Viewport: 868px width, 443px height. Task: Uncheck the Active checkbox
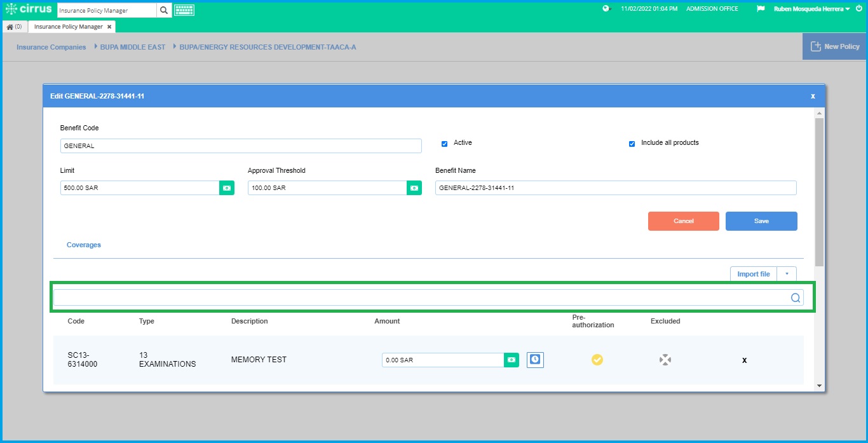pyautogui.click(x=444, y=143)
